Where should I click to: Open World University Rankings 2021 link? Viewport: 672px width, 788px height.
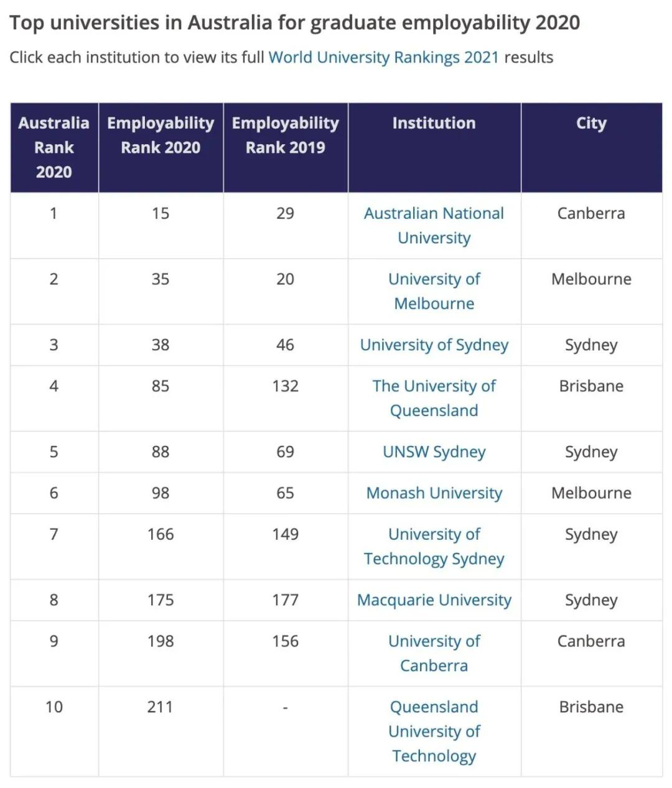(383, 57)
